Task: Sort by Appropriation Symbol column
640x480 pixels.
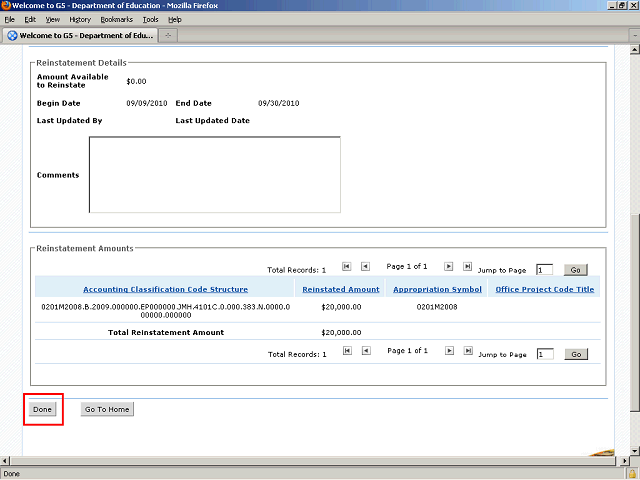Action: coord(436,289)
